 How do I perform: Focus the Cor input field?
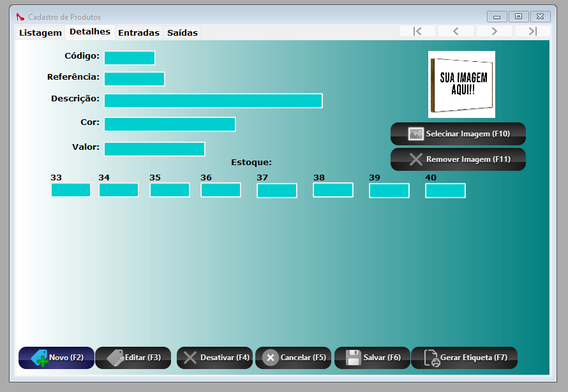(x=170, y=124)
